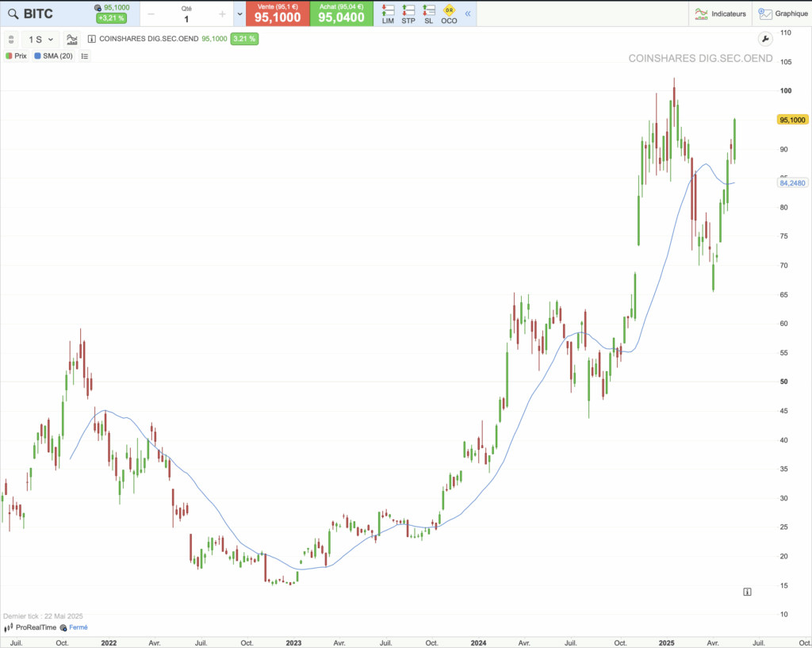This screenshot has height=648, width=812.
Task: Click the Fermé market status link
Action: point(79,627)
